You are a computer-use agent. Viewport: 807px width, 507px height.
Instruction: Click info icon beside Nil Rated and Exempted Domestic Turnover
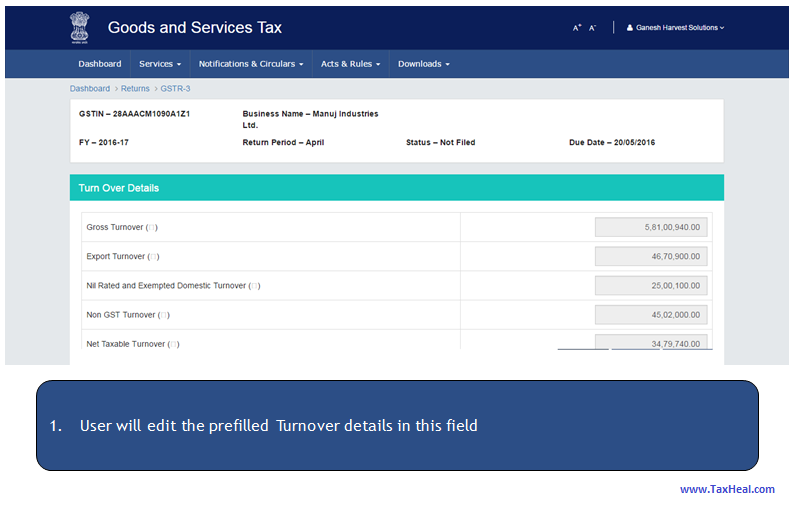pos(254,286)
